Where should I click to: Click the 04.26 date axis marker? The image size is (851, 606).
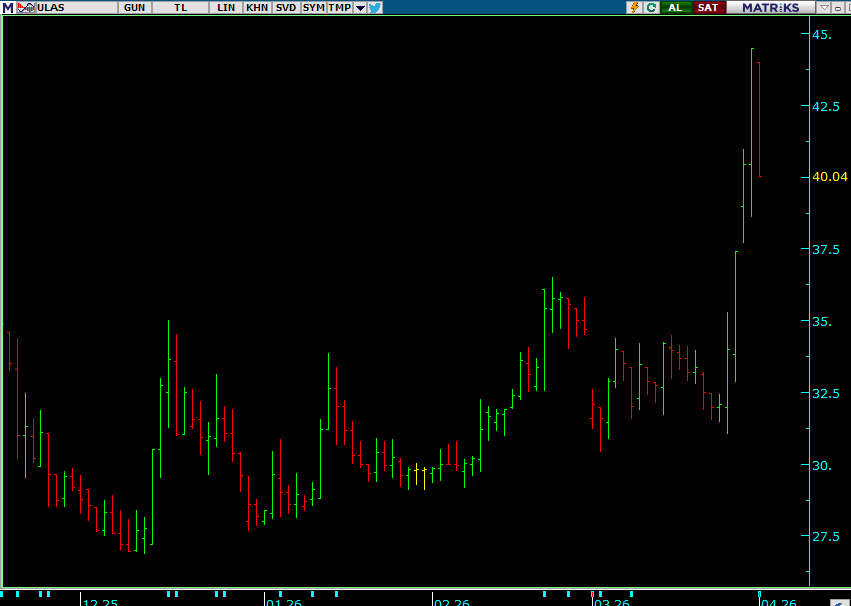pyautogui.click(x=779, y=602)
